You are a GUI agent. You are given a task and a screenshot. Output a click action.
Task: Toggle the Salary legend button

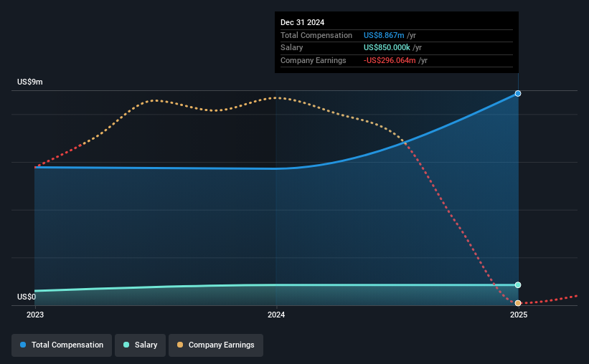[140, 345]
